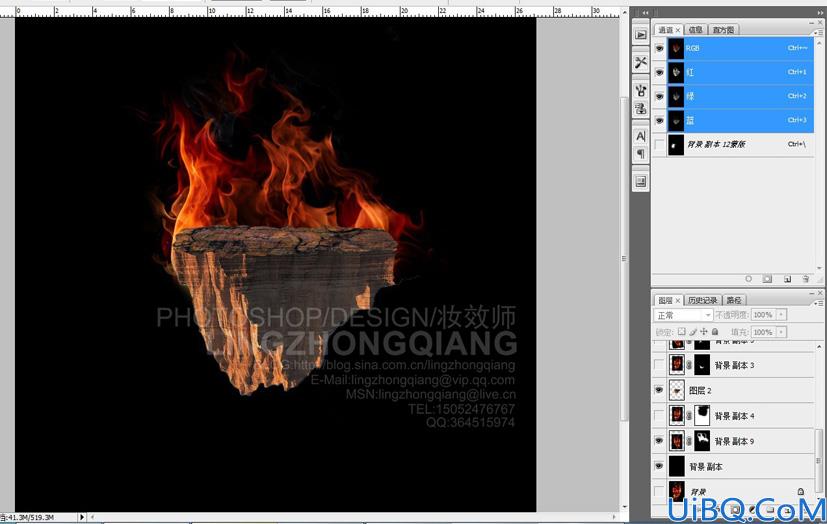Close the 通道 tab with its x
Image resolution: width=827 pixels, height=524 pixels.
click(x=678, y=30)
